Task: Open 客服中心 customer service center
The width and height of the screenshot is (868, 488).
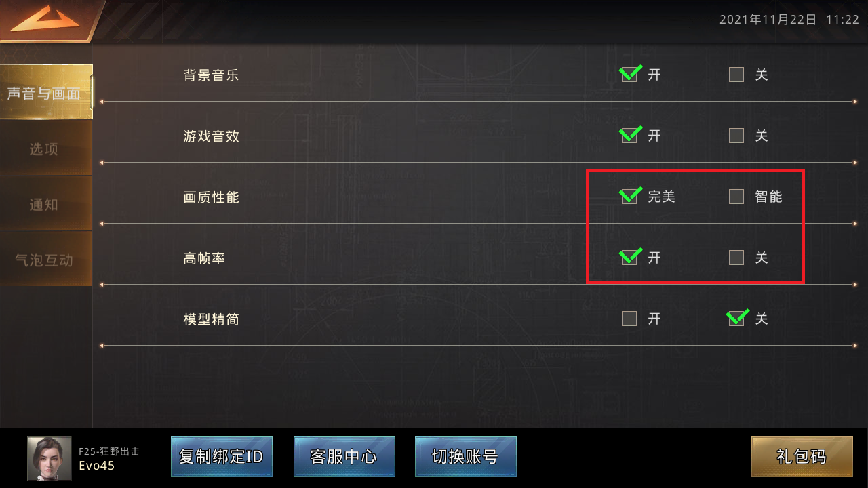Action: click(x=344, y=457)
